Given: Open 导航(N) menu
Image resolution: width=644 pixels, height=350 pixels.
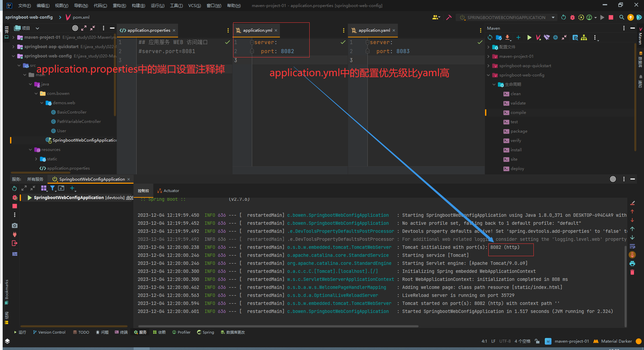Looking at the screenshot, I should pyautogui.click(x=81, y=5).
